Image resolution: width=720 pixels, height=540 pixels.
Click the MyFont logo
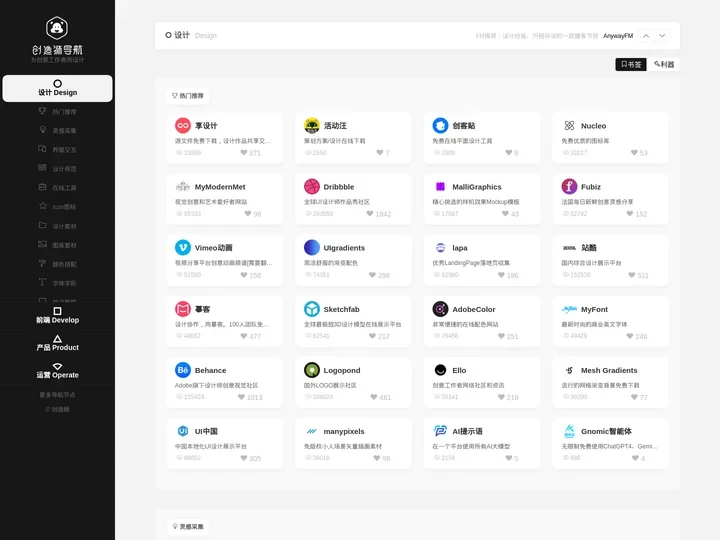[x=569, y=309]
